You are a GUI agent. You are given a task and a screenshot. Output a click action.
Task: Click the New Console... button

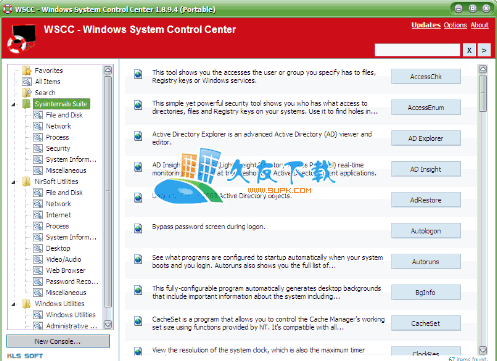coord(58,341)
